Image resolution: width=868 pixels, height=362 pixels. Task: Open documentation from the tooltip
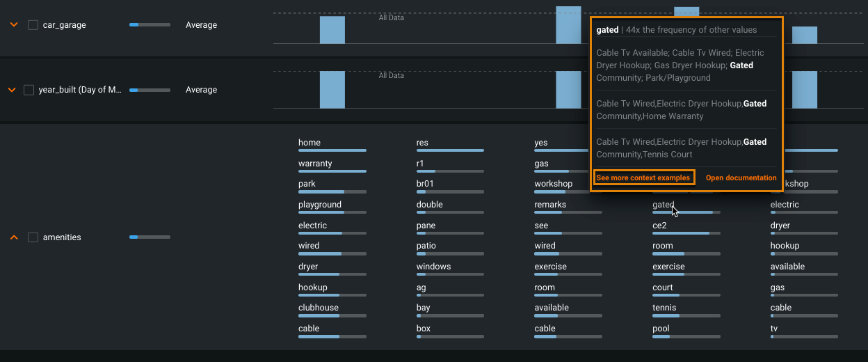(741, 178)
